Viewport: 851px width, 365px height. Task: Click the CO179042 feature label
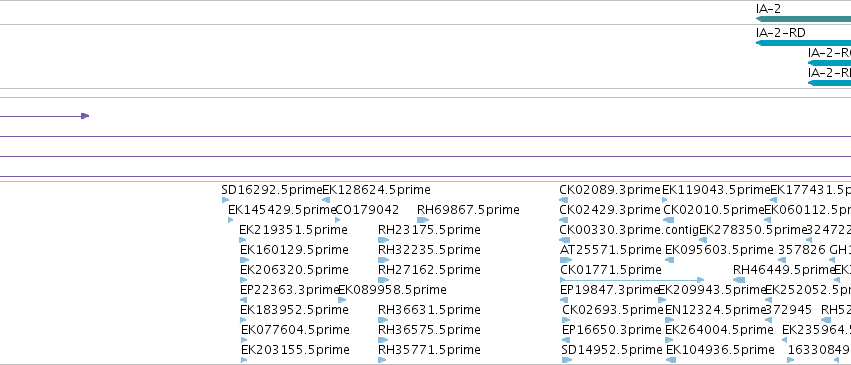[x=367, y=210]
